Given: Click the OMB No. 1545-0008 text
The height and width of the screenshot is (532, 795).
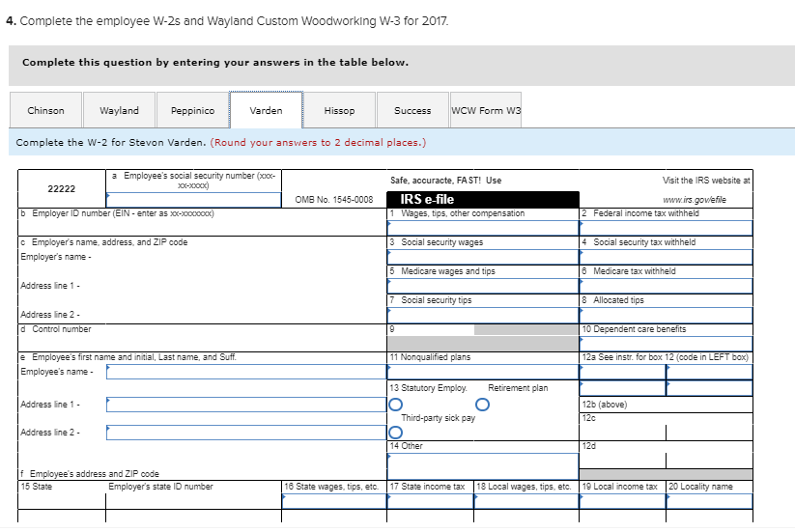Looking at the screenshot, I should coord(334,200).
